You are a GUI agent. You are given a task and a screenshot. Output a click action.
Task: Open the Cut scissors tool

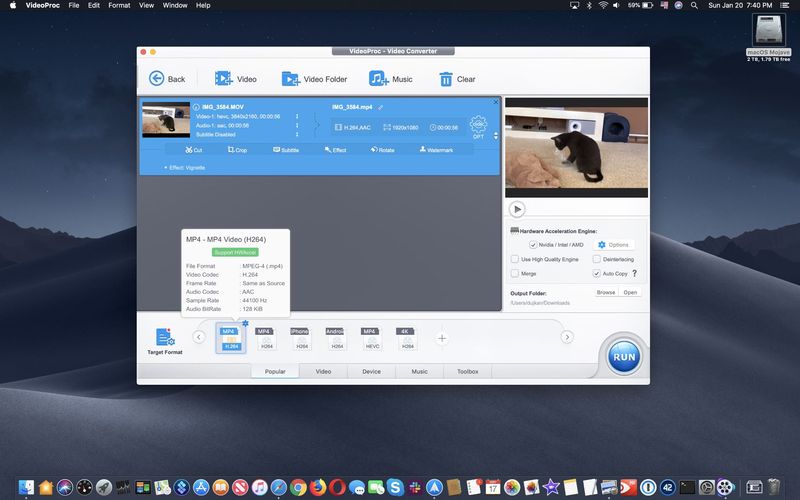click(194, 150)
